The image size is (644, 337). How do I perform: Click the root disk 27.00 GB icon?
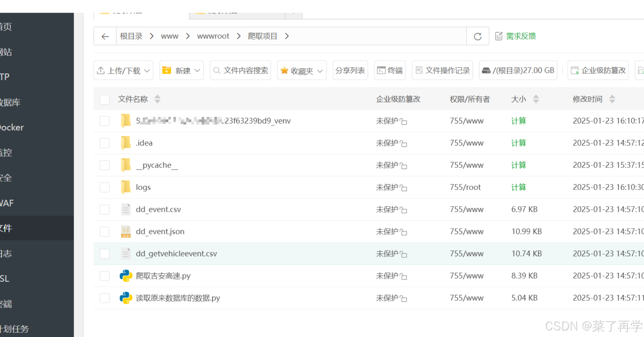pos(486,71)
